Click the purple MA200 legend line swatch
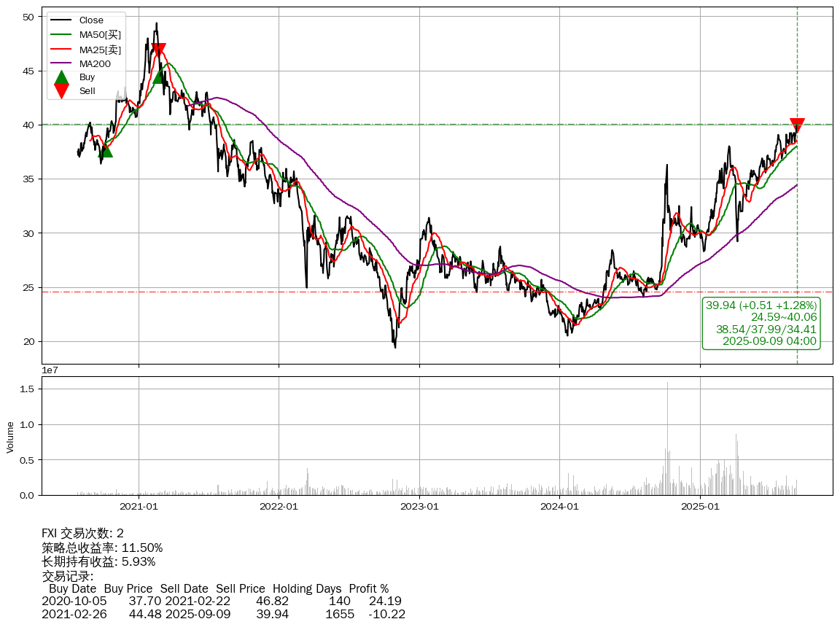Image resolution: width=840 pixels, height=627 pixels. point(62,64)
